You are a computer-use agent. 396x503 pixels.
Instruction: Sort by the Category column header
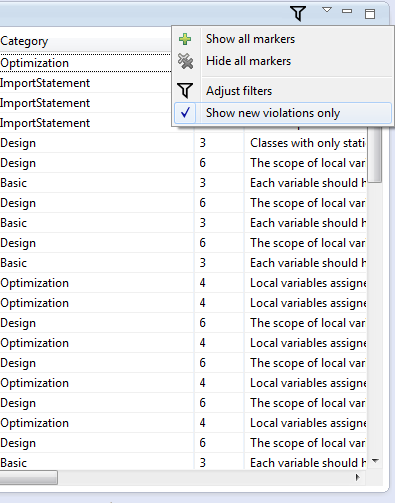click(x=85, y=41)
